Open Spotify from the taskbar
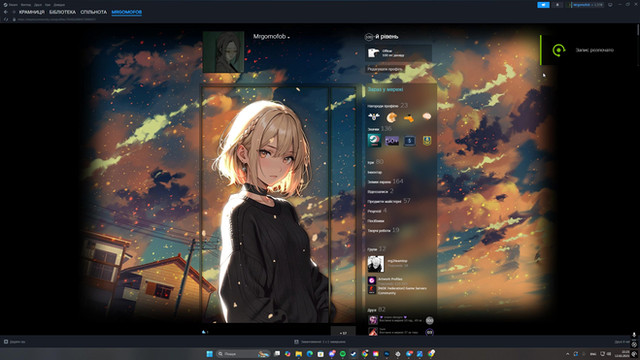The width and height of the screenshot is (640, 360). click(x=342, y=354)
